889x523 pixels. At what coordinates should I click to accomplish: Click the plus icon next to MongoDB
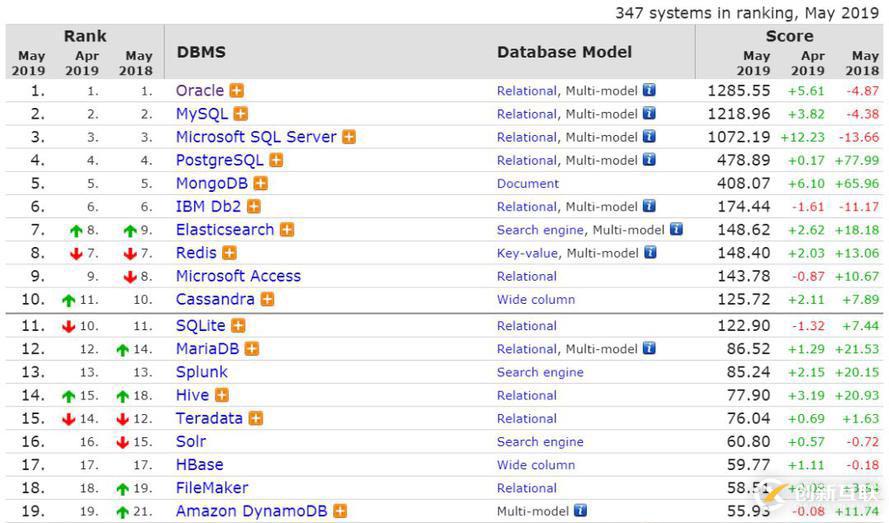(x=261, y=183)
